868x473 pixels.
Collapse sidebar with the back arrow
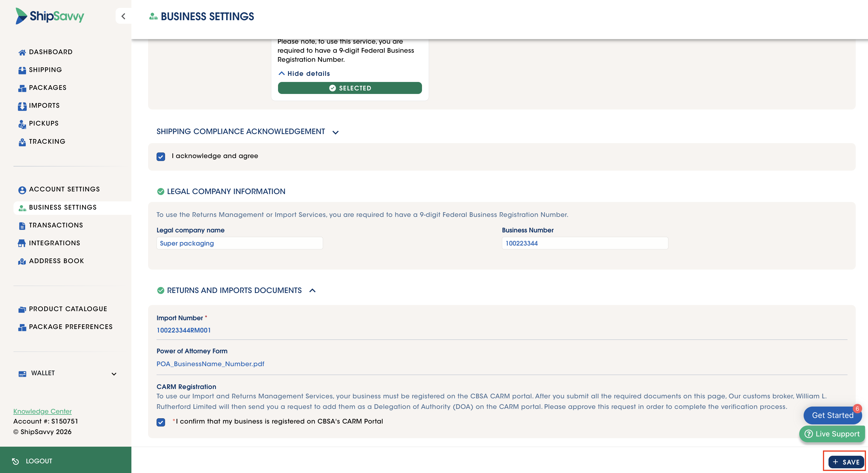point(123,16)
